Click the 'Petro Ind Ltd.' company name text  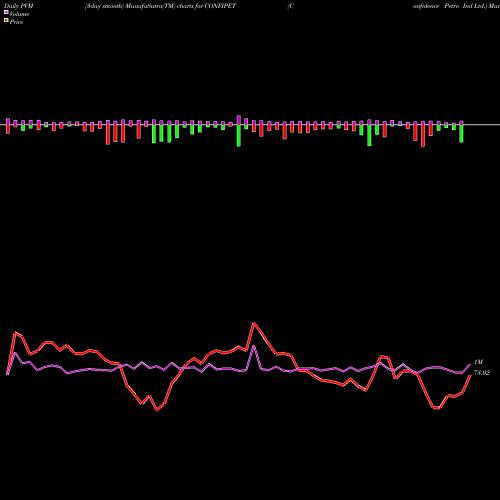pos(466,6)
